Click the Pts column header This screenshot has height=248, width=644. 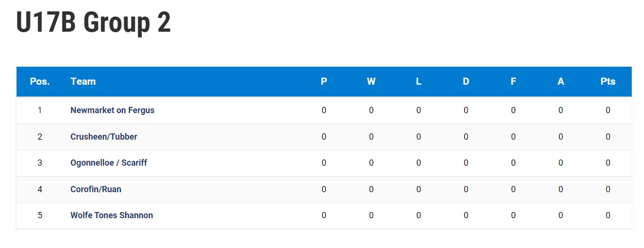tap(608, 81)
